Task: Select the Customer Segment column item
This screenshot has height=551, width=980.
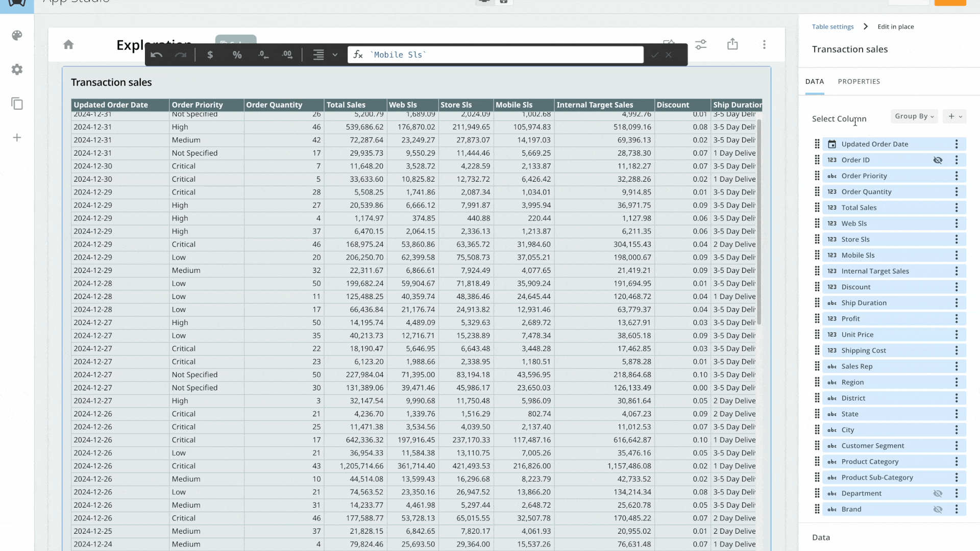Action: pyautogui.click(x=894, y=446)
